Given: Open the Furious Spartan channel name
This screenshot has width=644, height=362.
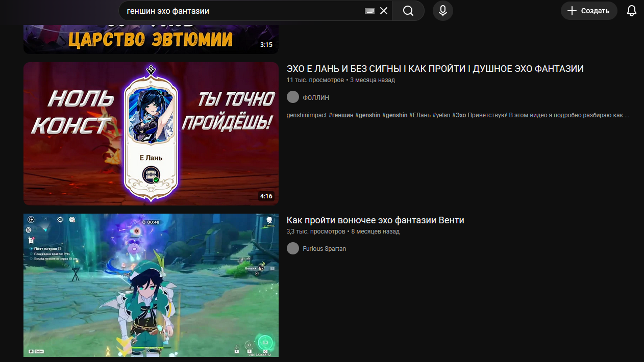Looking at the screenshot, I should [x=325, y=249].
